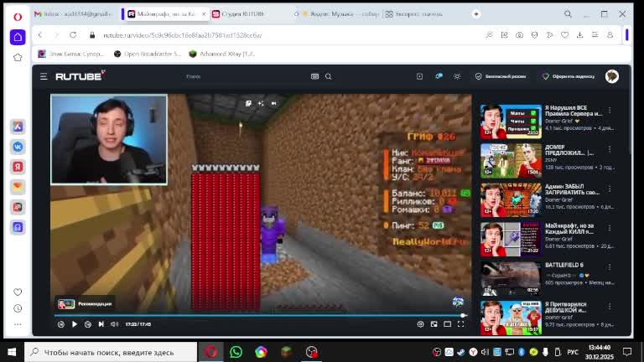The width and height of the screenshot is (644, 362).
Task: Close the active Rutube tab
Action: coord(204,14)
